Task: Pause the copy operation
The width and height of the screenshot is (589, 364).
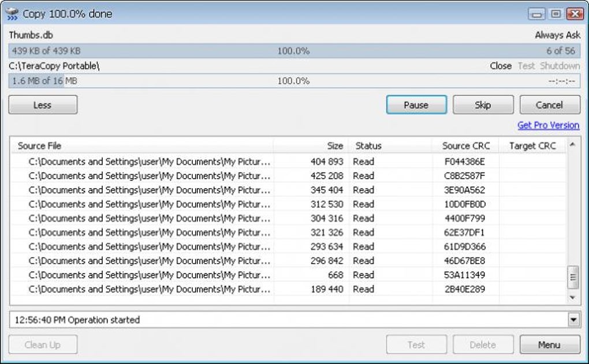Action: pos(416,104)
